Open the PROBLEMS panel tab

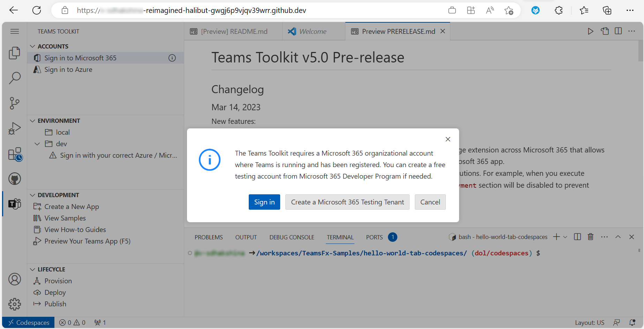point(209,237)
